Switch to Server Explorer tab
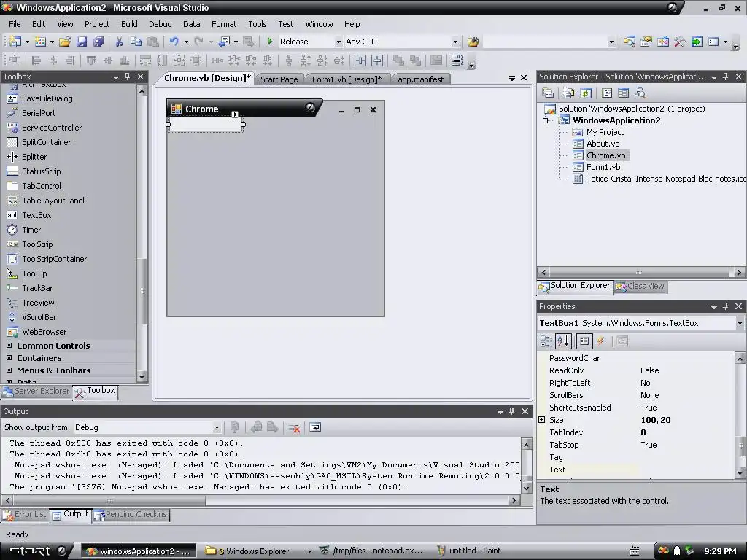Screen dimensions: 747x560 tap(36, 391)
